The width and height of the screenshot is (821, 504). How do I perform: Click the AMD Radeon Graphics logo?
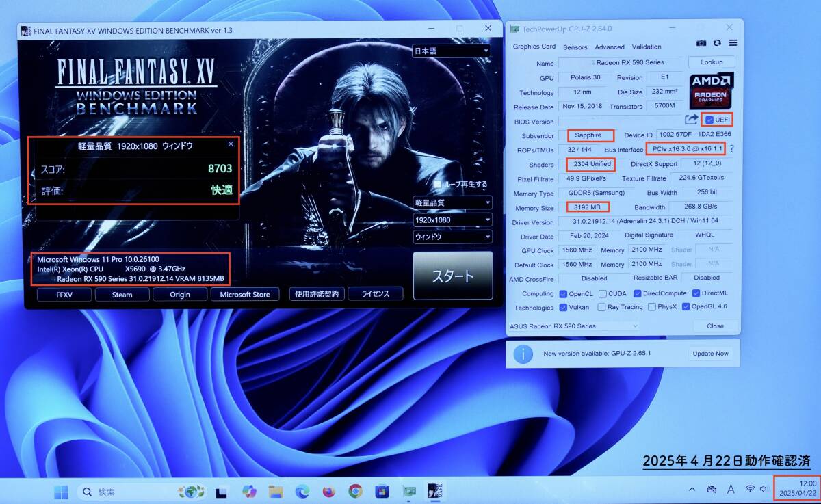pos(712,90)
